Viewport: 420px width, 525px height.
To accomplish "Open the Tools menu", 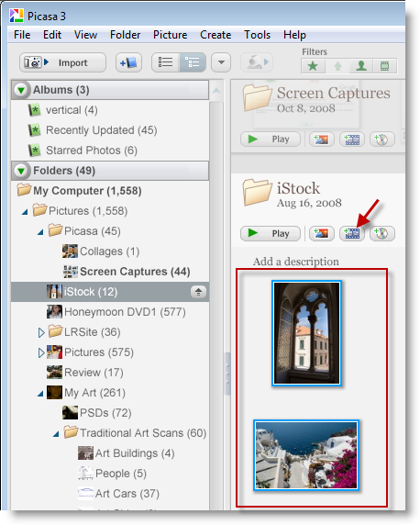I will [x=257, y=35].
